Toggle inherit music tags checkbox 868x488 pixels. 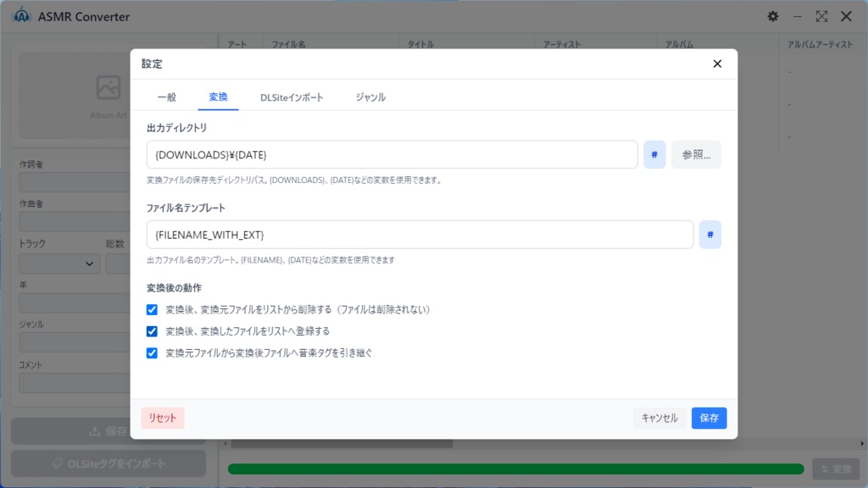pyautogui.click(x=152, y=353)
